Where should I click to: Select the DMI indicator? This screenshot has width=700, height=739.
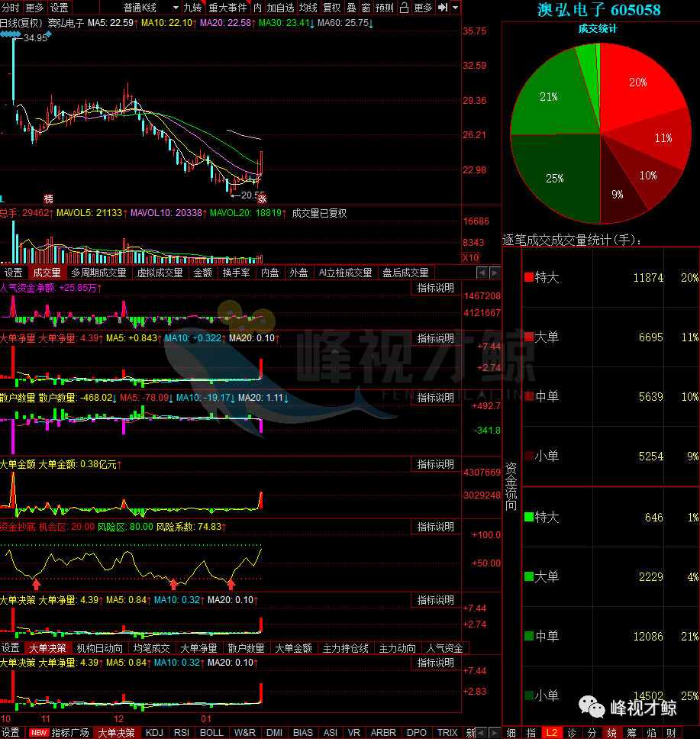coord(274,732)
